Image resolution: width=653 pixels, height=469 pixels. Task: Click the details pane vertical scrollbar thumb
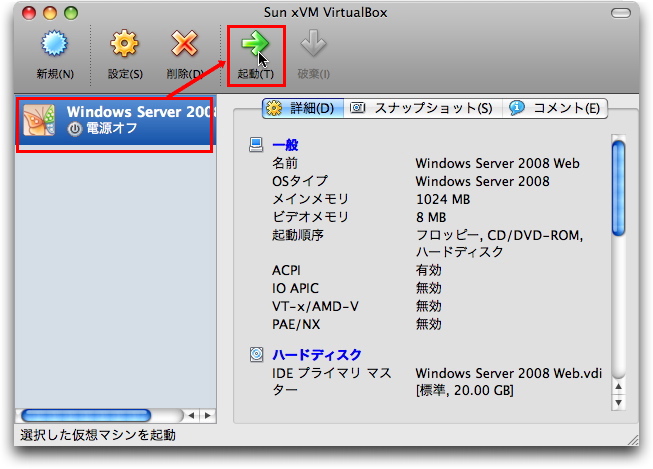(x=618, y=188)
